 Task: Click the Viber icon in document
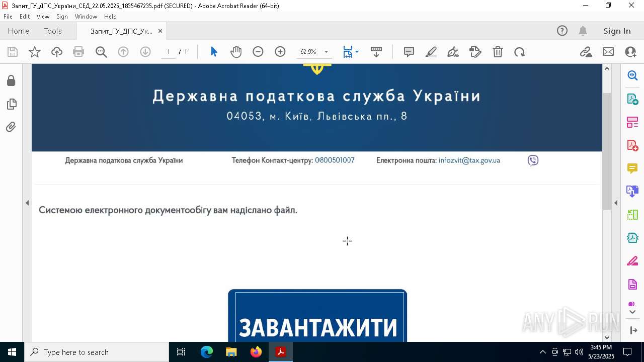533,160
